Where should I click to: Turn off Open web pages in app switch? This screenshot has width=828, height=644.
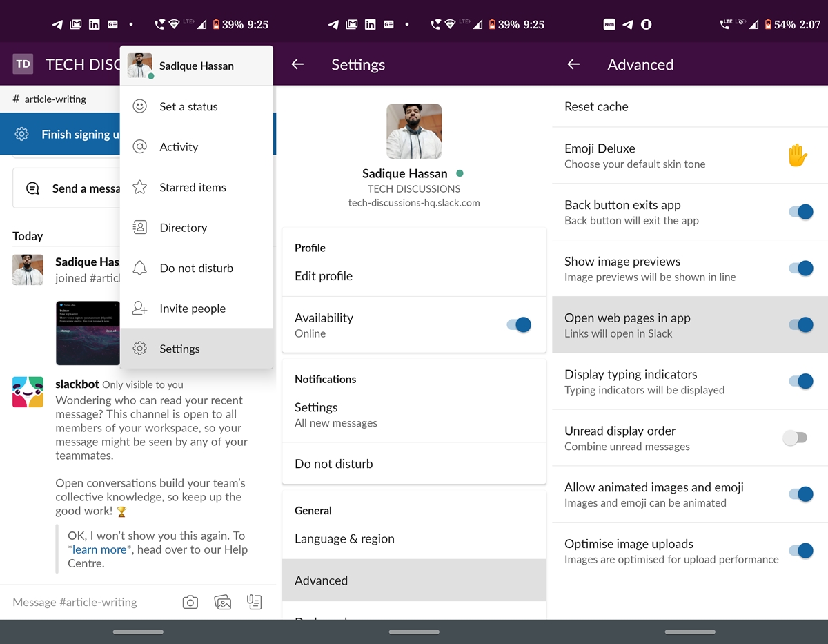coord(801,324)
